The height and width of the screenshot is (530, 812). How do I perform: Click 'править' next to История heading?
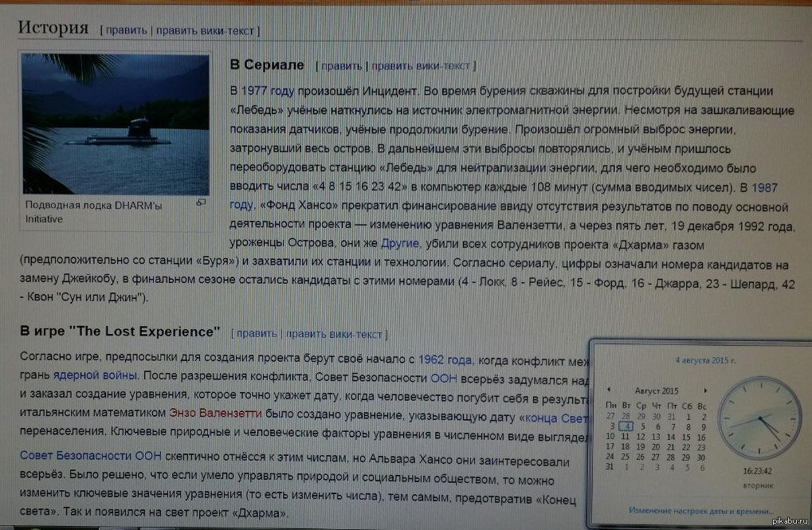126,31
